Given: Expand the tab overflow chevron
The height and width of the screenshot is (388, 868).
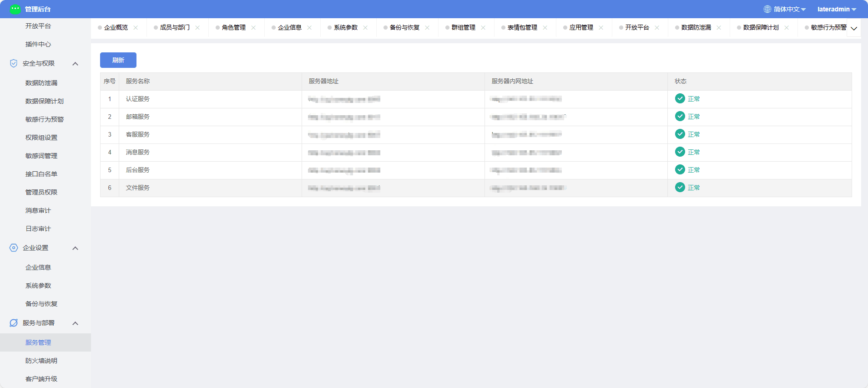Looking at the screenshot, I should pyautogui.click(x=854, y=28).
